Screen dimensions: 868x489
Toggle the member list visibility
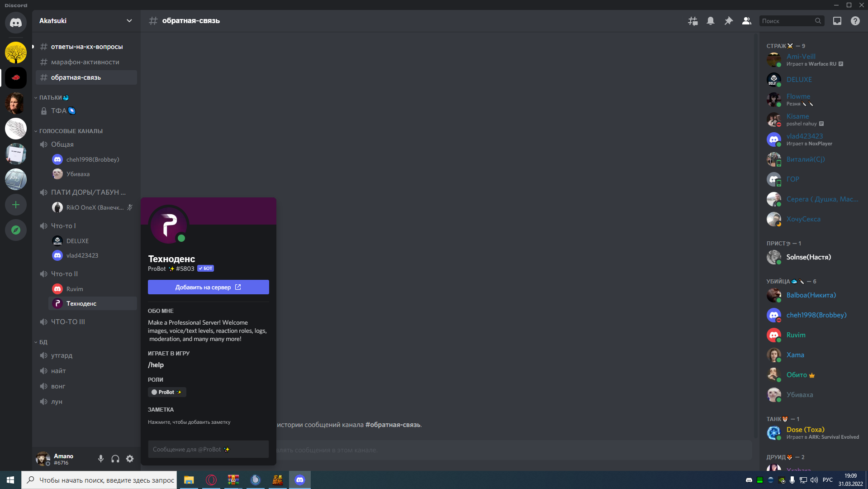coord(746,21)
